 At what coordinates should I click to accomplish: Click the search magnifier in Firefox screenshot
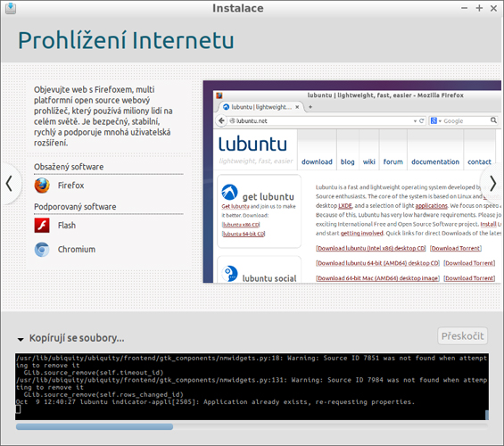pyautogui.click(x=493, y=120)
